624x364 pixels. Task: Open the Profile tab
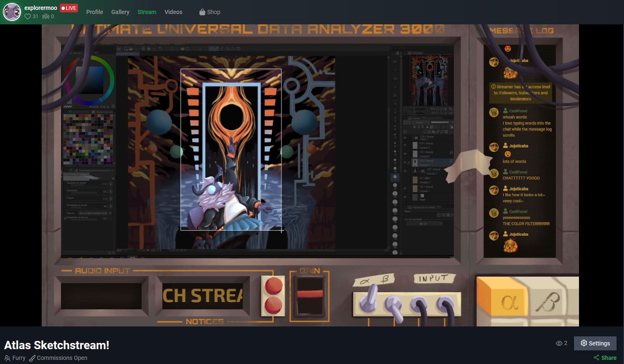pyautogui.click(x=95, y=12)
